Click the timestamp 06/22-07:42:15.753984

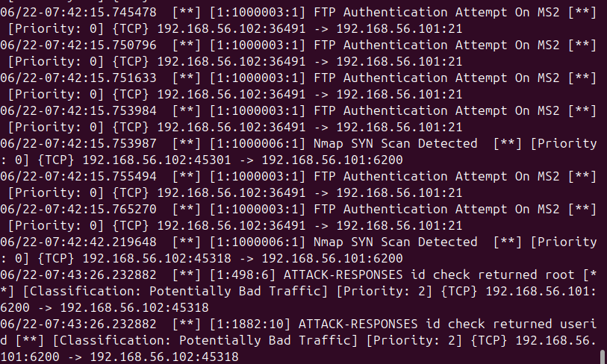(x=78, y=111)
